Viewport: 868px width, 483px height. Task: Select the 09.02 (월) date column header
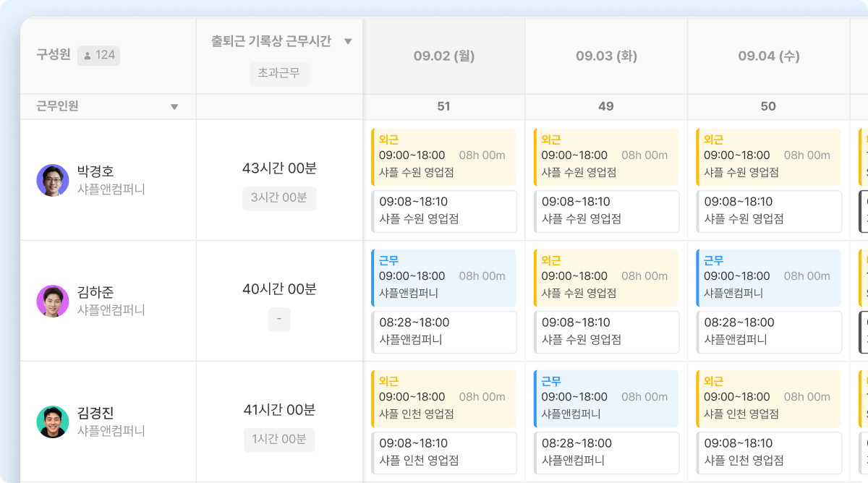click(443, 56)
